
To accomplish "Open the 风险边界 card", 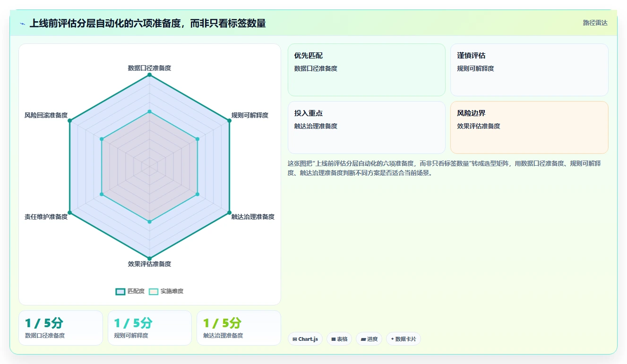I will pos(529,127).
